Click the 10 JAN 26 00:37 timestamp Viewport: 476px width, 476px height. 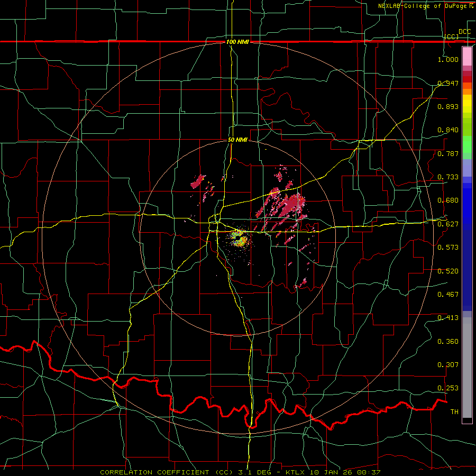pyautogui.click(x=345, y=472)
